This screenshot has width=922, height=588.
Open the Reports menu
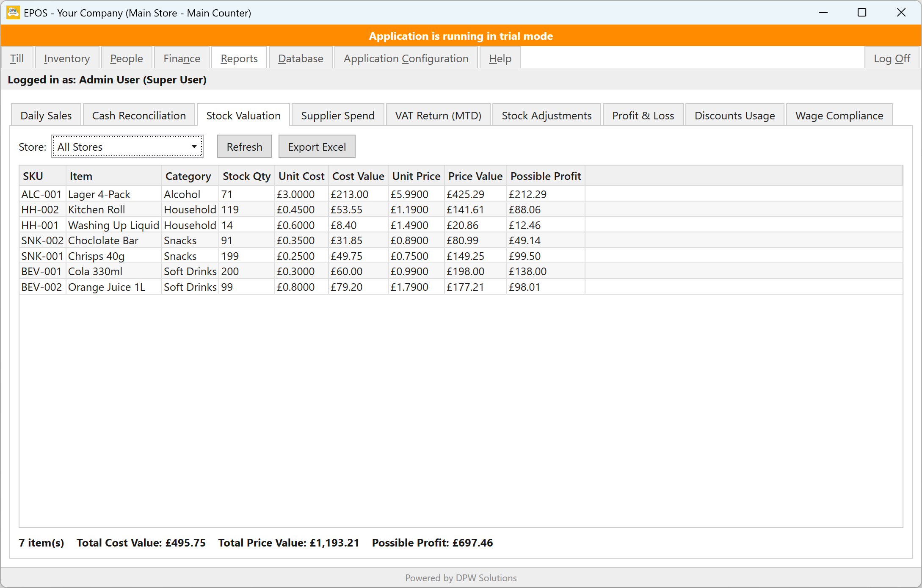[239, 58]
